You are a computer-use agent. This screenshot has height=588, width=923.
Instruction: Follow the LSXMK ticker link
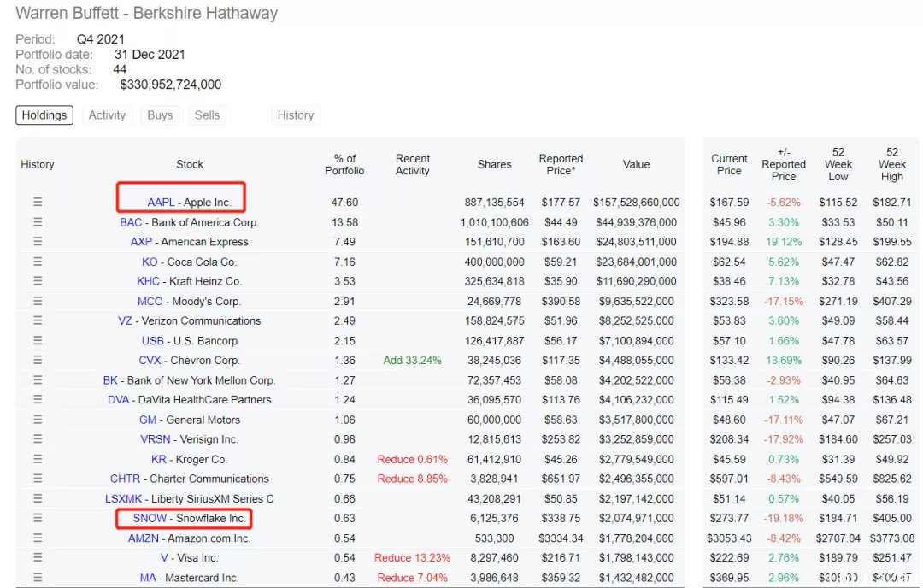(124, 498)
